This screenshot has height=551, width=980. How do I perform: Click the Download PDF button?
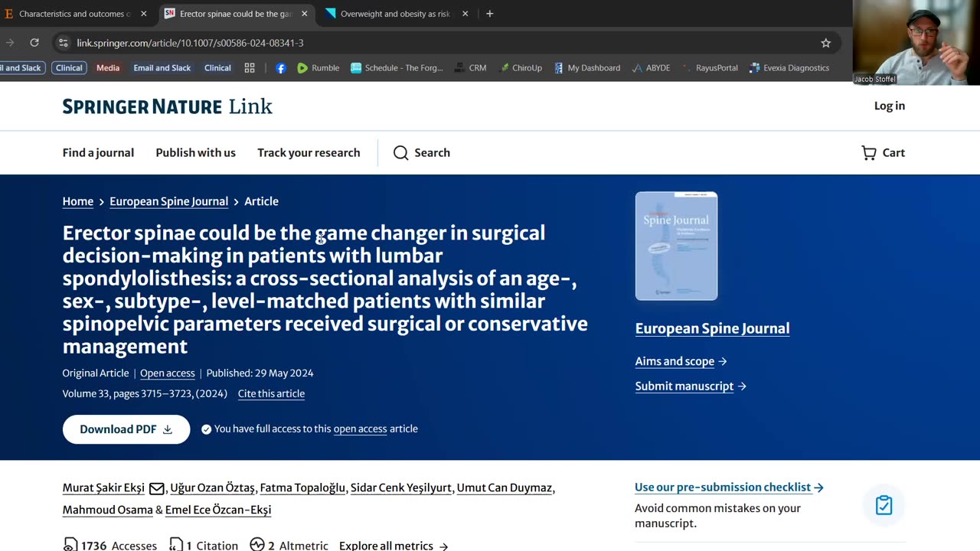[x=126, y=429]
